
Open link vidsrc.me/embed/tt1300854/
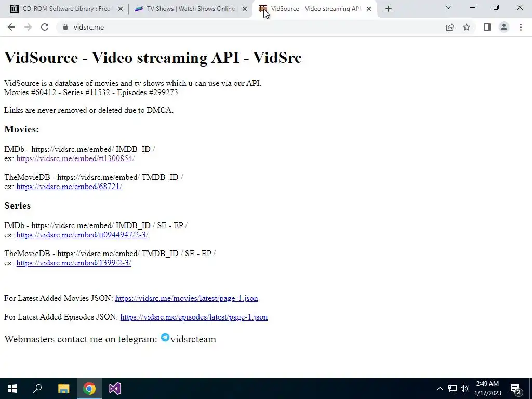coord(75,158)
